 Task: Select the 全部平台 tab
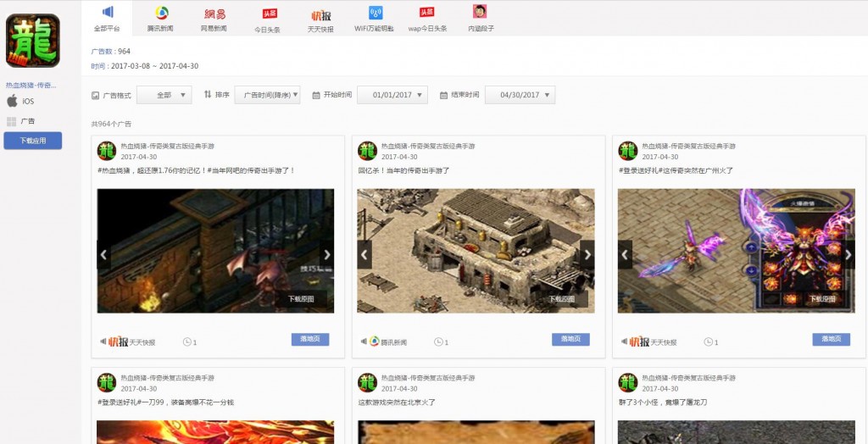point(107,19)
